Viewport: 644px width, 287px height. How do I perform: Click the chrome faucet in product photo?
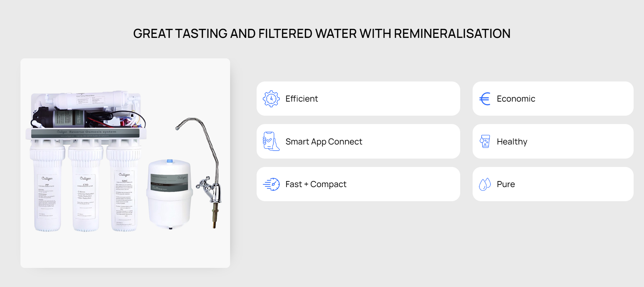tap(203, 171)
